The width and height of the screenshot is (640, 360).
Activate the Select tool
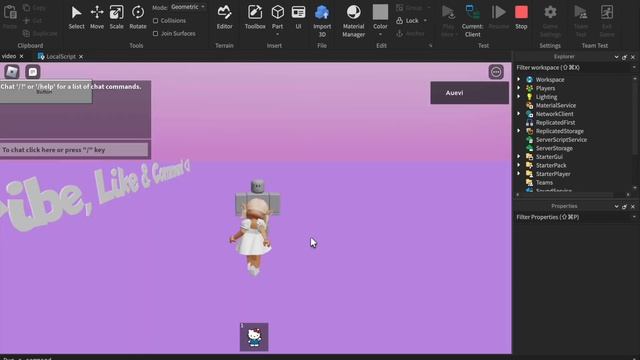[76, 17]
